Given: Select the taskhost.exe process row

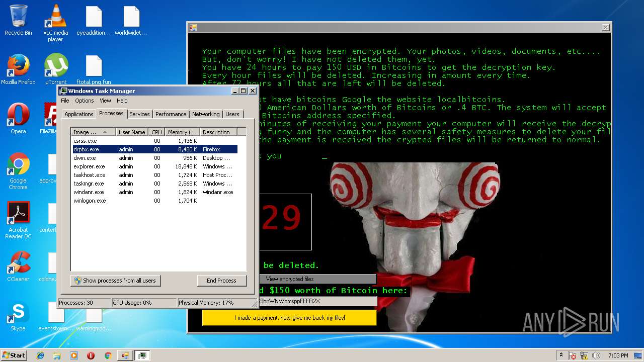Looking at the screenshot, I should 154,175.
